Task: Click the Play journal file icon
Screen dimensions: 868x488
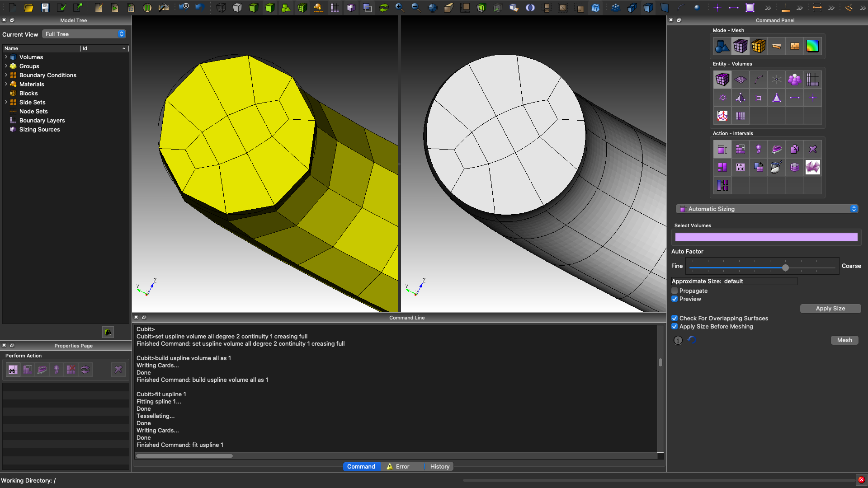Action: click(x=114, y=8)
